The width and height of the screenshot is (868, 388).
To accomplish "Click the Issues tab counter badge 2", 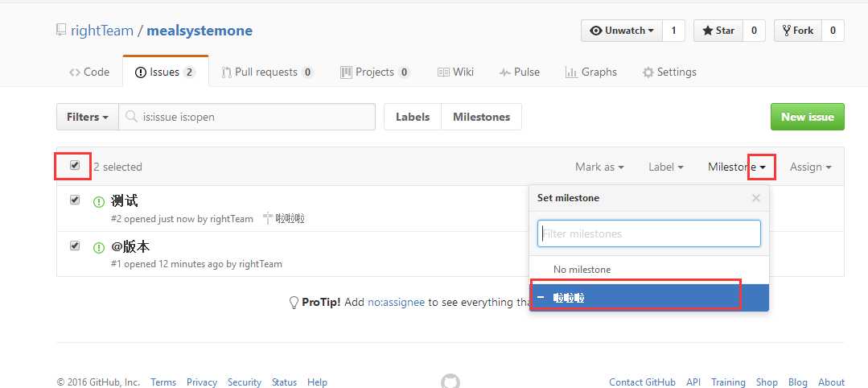I will tap(189, 72).
